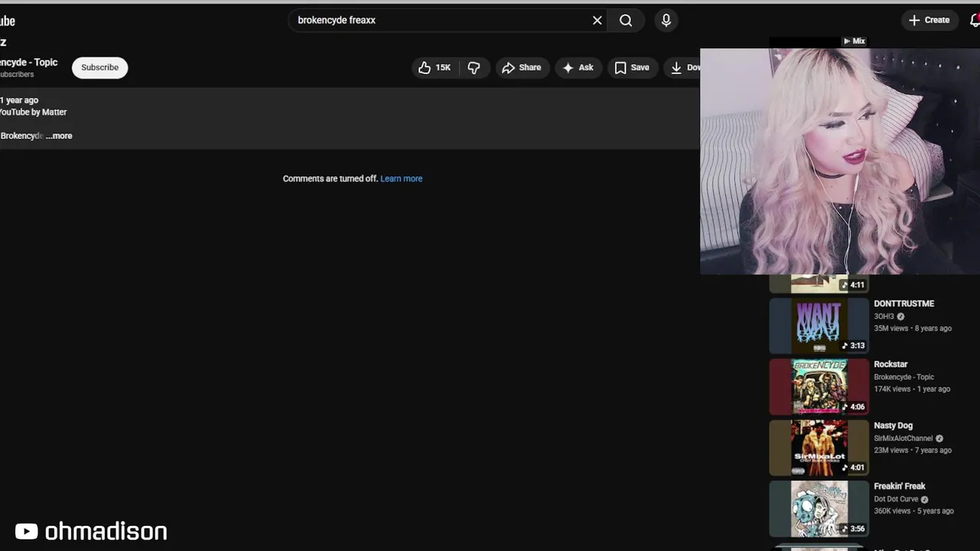Open the Rockstar video thumbnail
Image resolution: width=980 pixels, height=551 pixels.
[818, 386]
